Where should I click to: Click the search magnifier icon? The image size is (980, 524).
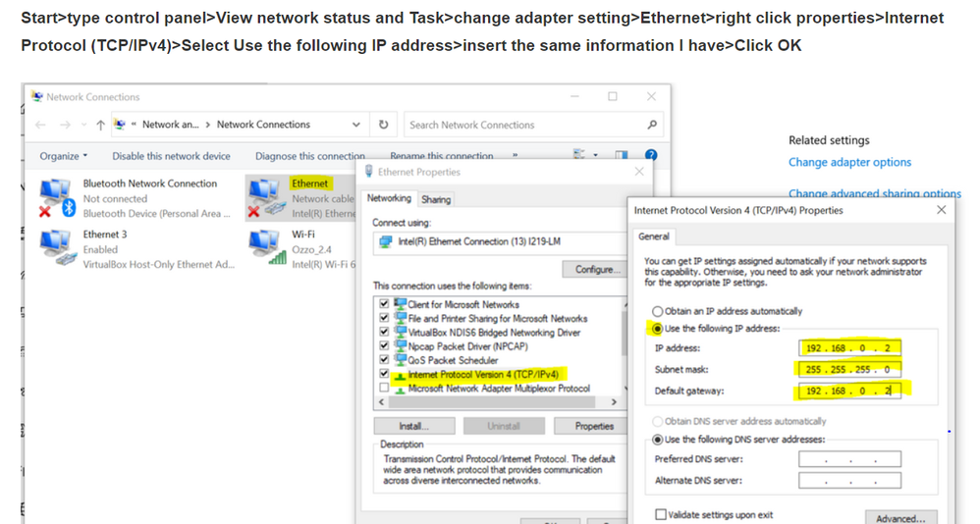coord(652,125)
